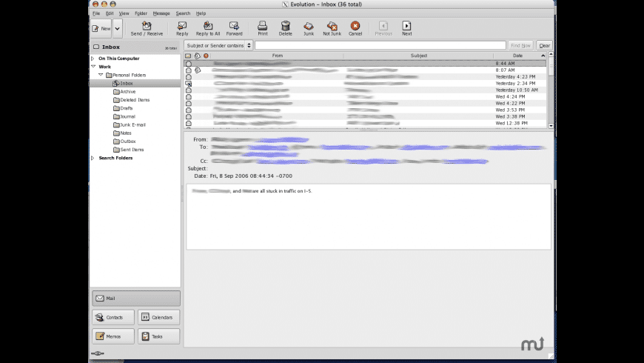The image size is (644, 363).
Task: Switch to the Memos component
Action: point(113,336)
